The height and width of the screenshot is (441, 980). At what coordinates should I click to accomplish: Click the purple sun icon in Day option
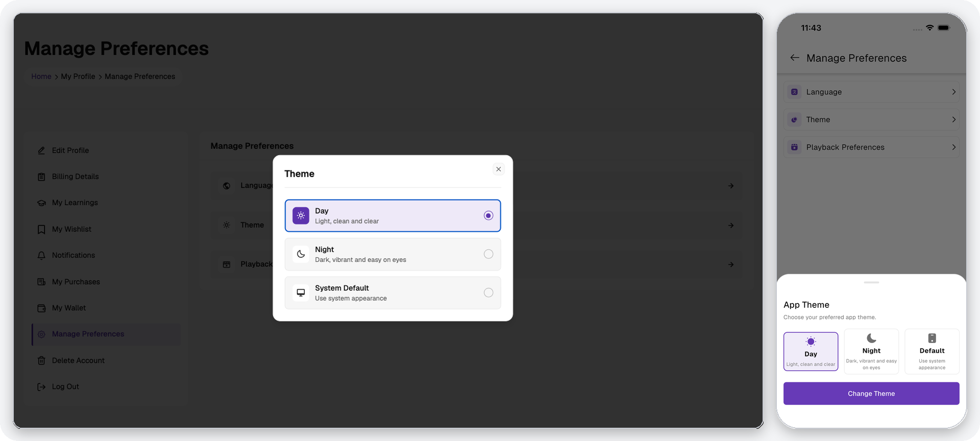click(301, 215)
